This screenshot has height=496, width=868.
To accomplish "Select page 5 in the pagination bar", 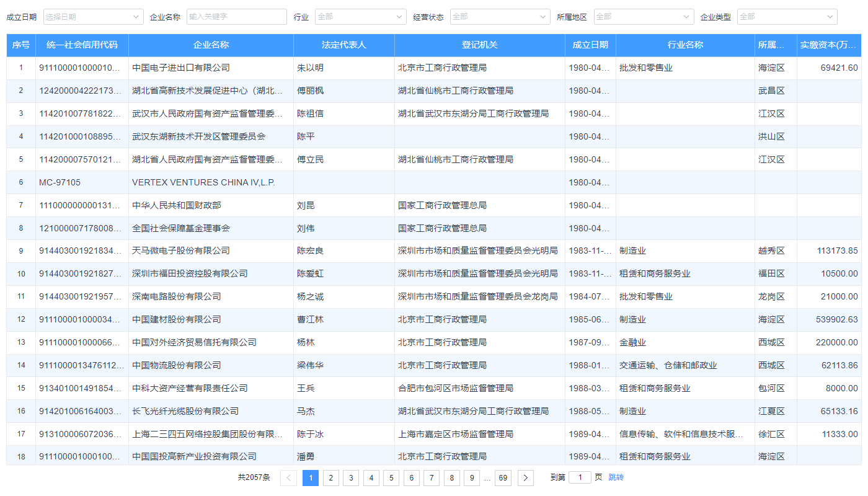I will pyautogui.click(x=391, y=477).
